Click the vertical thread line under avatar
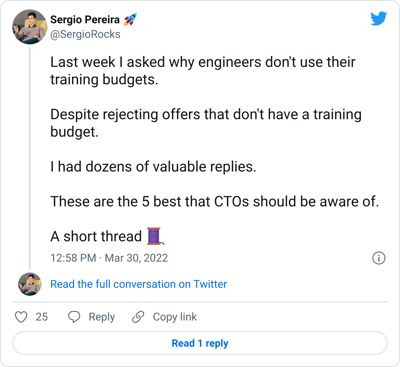The width and height of the screenshot is (400, 367). [30, 158]
